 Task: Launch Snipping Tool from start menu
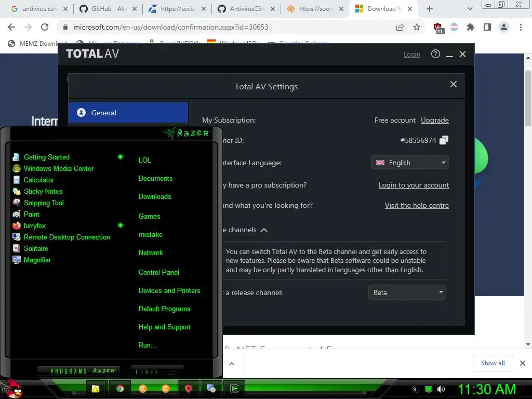pyautogui.click(x=44, y=203)
